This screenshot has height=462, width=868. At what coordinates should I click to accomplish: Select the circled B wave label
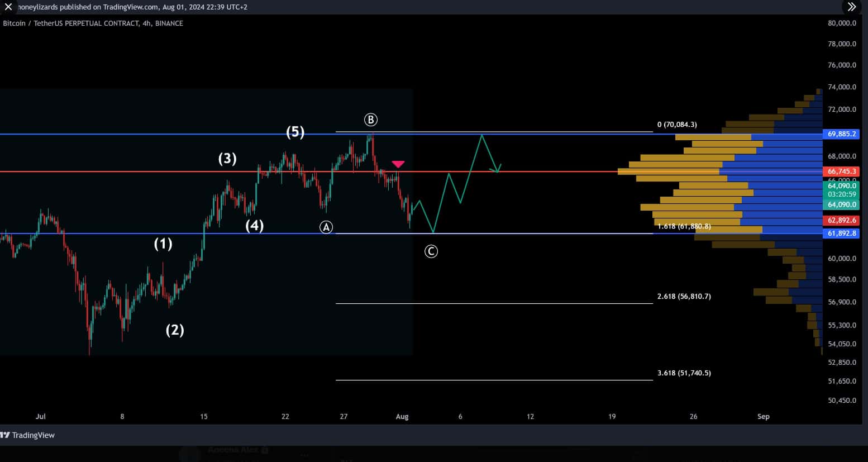(371, 120)
